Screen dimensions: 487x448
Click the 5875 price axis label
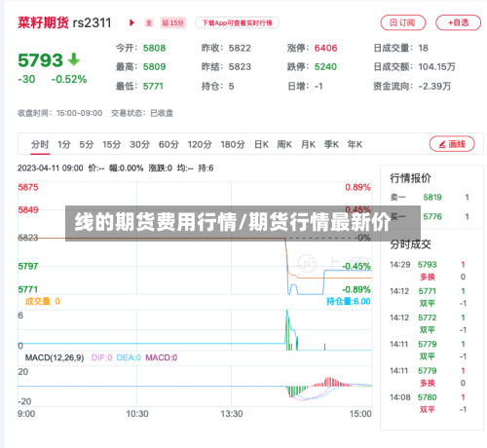click(28, 187)
